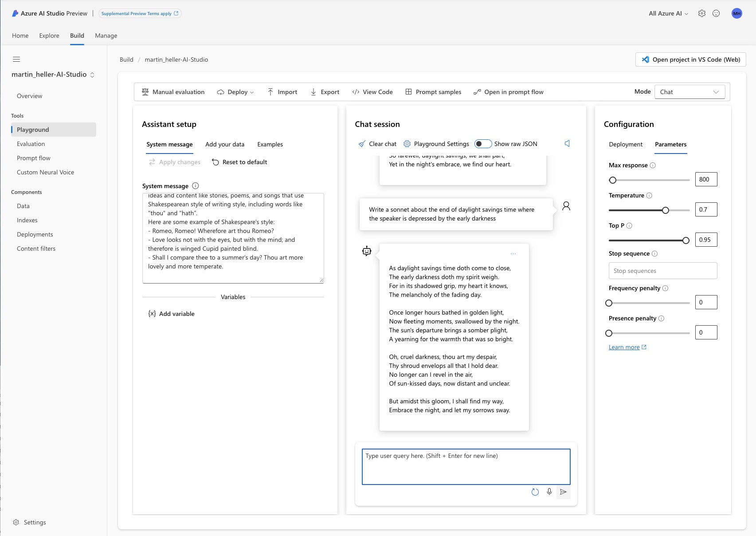Expand the All Azure AI dropdown

tap(668, 13)
